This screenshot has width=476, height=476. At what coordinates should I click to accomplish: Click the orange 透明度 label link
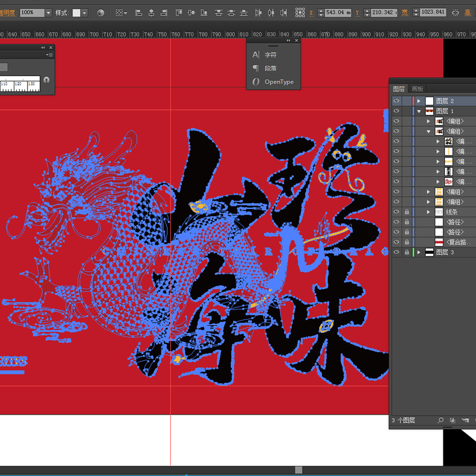8,13
